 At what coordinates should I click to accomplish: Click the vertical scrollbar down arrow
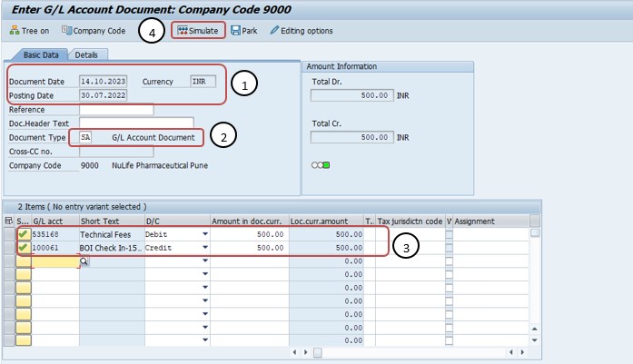(x=535, y=340)
